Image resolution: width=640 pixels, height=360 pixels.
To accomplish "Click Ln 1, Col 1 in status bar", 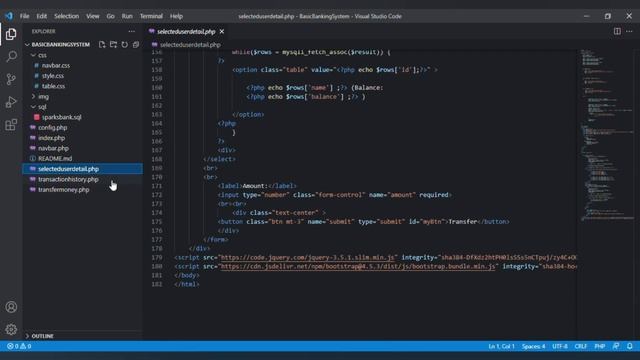I will click(x=501, y=346).
